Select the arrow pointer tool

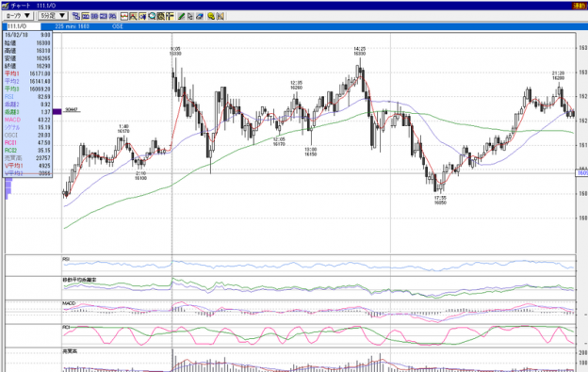point(190,16)
